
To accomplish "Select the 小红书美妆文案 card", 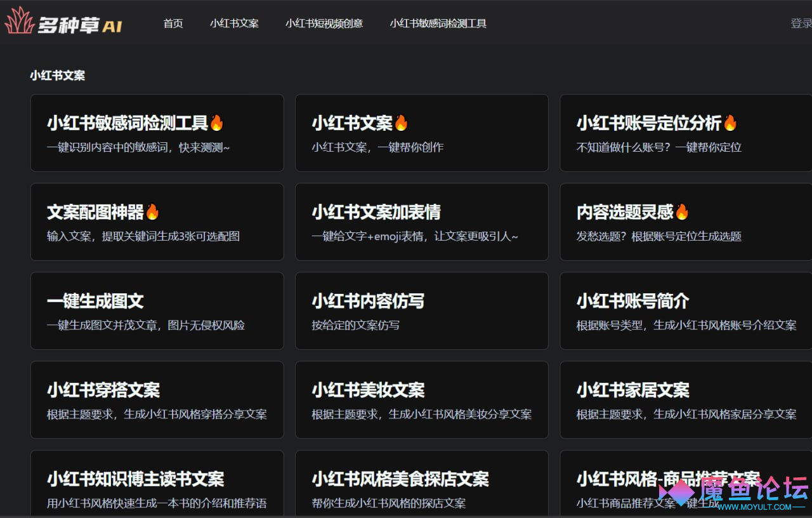I will pyautogui.click(x=422, y=400).
